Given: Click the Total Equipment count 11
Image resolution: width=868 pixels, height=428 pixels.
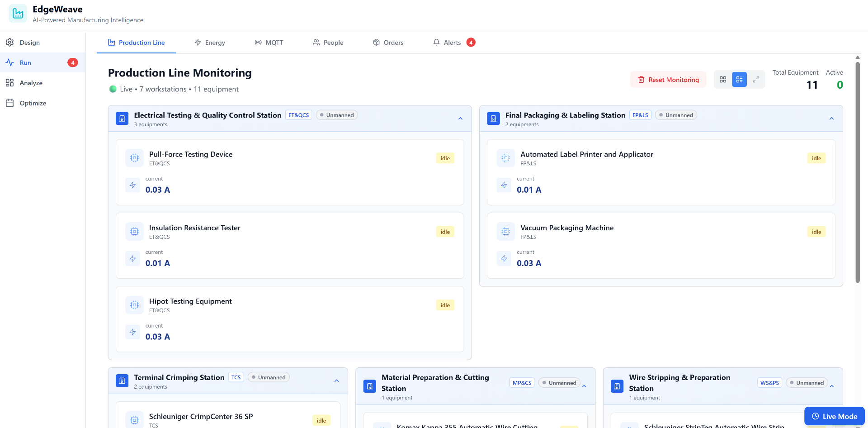Looking at the screenshot, I should pos(812,85).
